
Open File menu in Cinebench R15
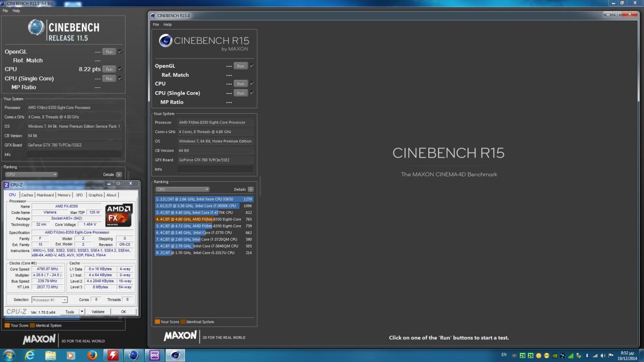(156, 25)
